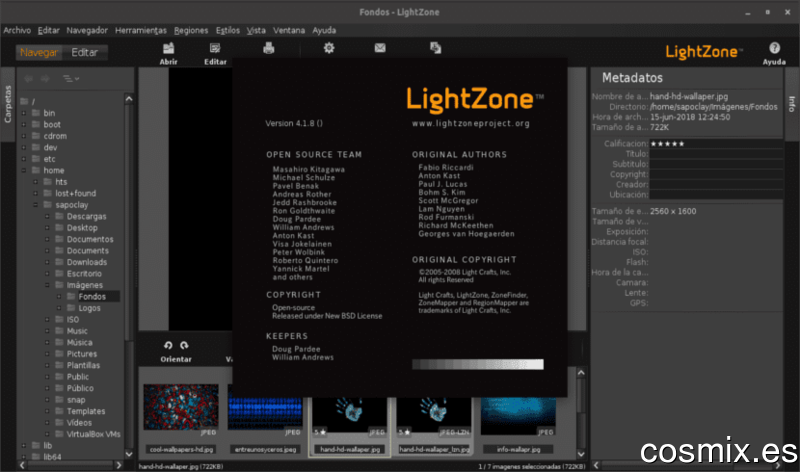Open folder view options dropdown
The image size is (800, 472).
[x=70, y=79]
